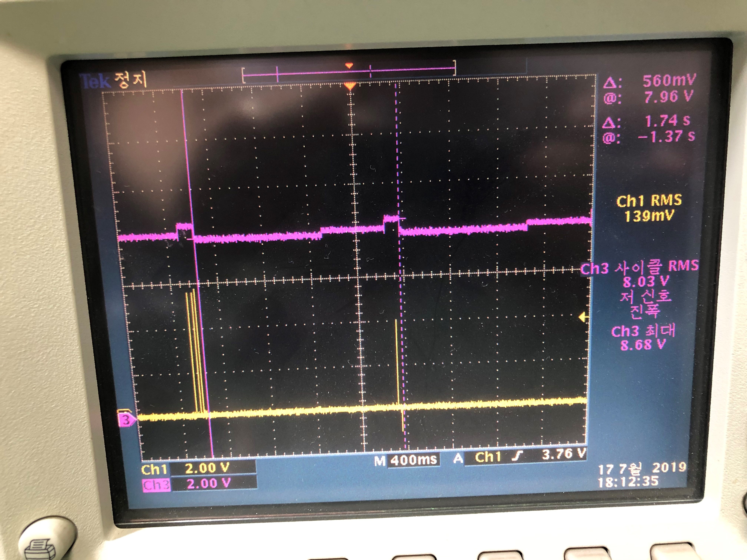The image size is (747, 560).
Task: Tap the 8.68 V maximum value
Action: (x=643, y=345)
